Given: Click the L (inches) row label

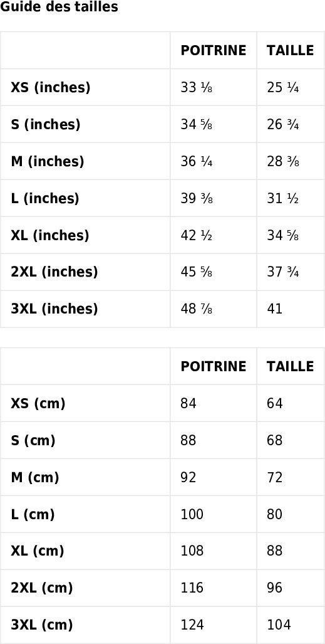Looking at the screenshot, I should pos(44,198).
